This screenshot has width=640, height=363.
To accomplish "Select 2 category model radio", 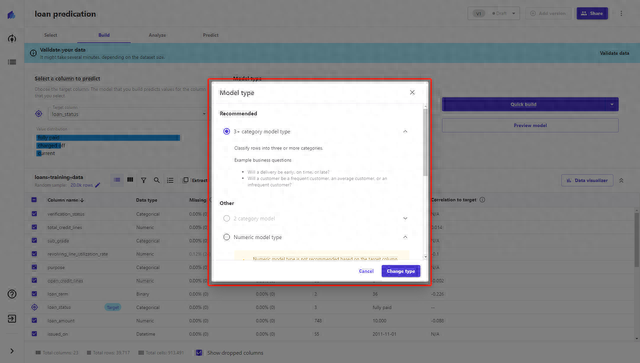I will (x=226, y=218).
